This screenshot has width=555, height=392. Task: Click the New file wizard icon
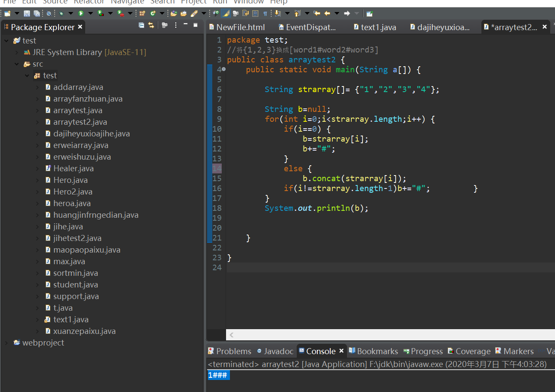point(7,13)
